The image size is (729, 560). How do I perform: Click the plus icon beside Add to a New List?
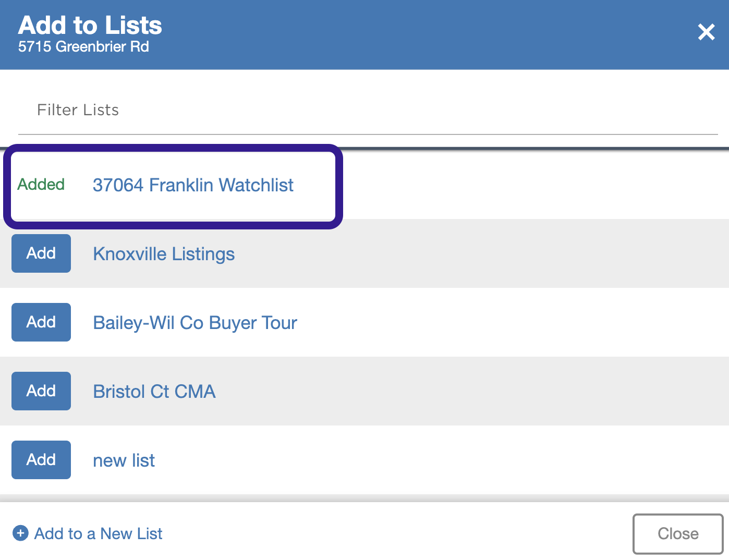click(20, 533)
